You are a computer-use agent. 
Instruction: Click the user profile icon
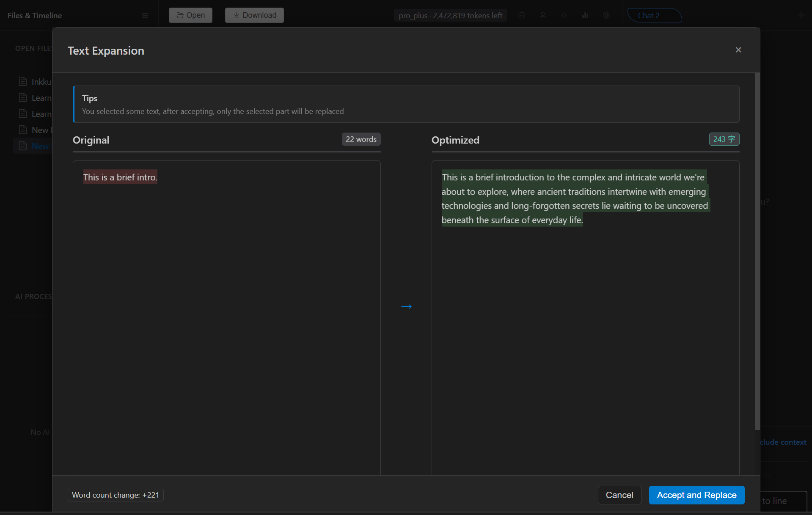543,15
